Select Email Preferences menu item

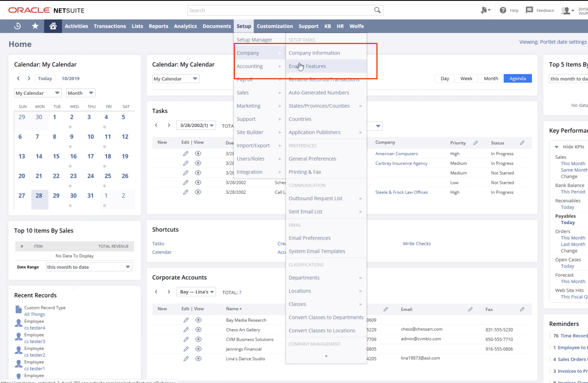click(x=326, y=238)
